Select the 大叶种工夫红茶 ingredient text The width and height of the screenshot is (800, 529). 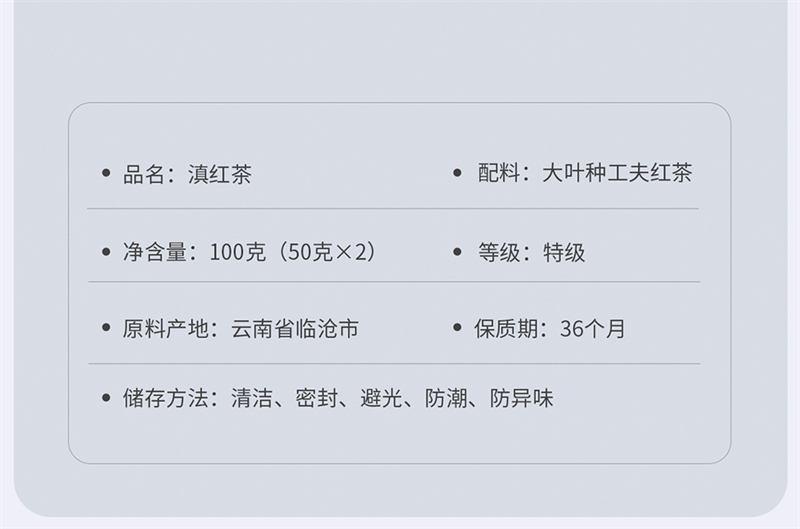pyautogui.click(x=617, y=174)
